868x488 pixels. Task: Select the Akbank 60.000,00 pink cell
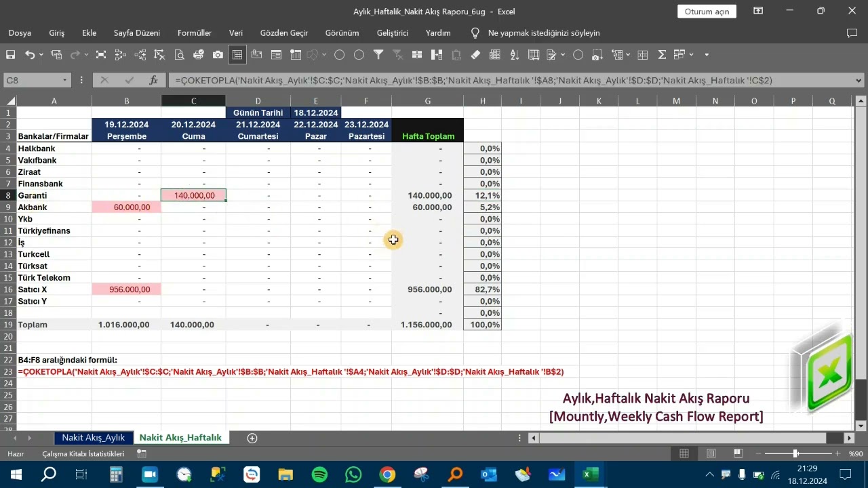[x=126, y=207]
